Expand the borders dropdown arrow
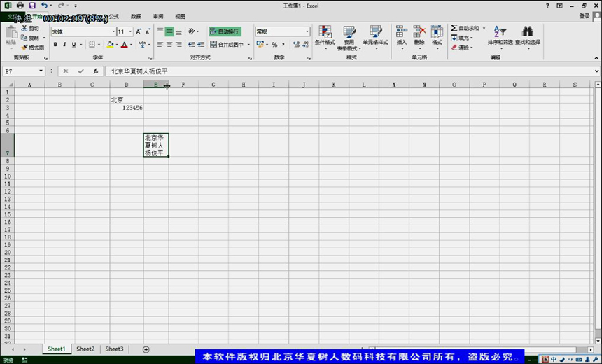The height and width of the screenshot is (364, 602). pos(99,45)
